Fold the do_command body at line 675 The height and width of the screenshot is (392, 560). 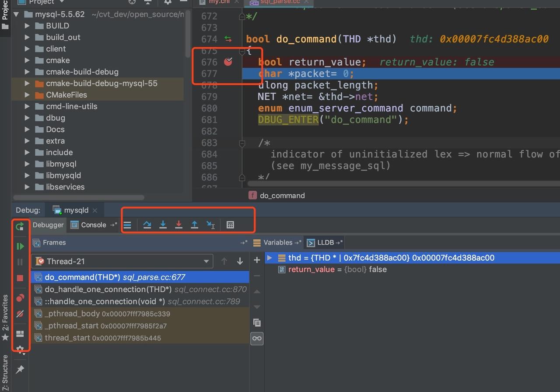pyautogui.click(x=242, y=52)
